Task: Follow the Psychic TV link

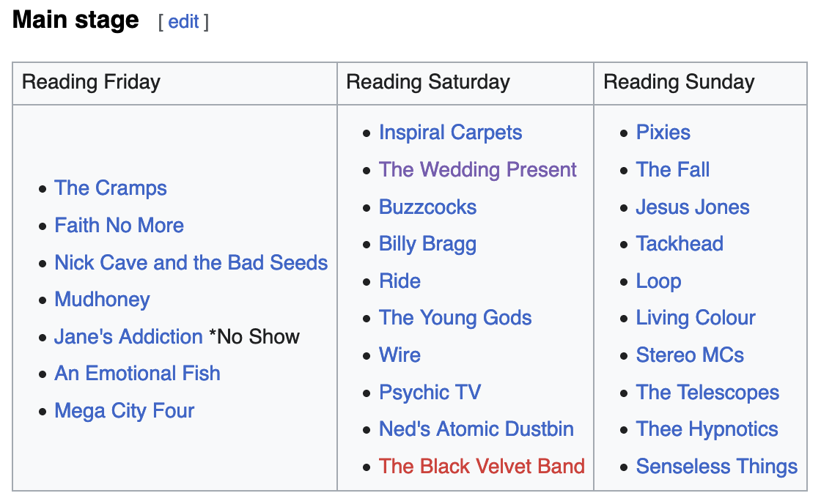Action: tap(430, 393)
